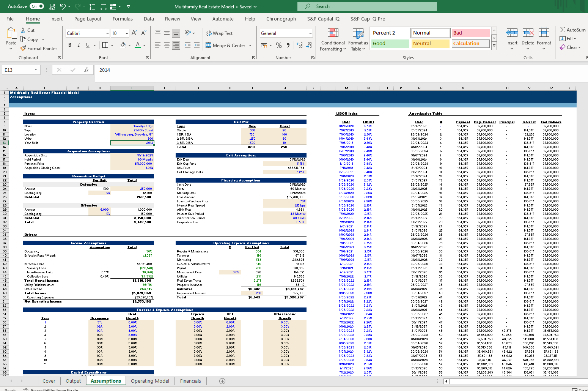Apply the Good cell style
The image size is (588, 391).
[x=390, y=44]
